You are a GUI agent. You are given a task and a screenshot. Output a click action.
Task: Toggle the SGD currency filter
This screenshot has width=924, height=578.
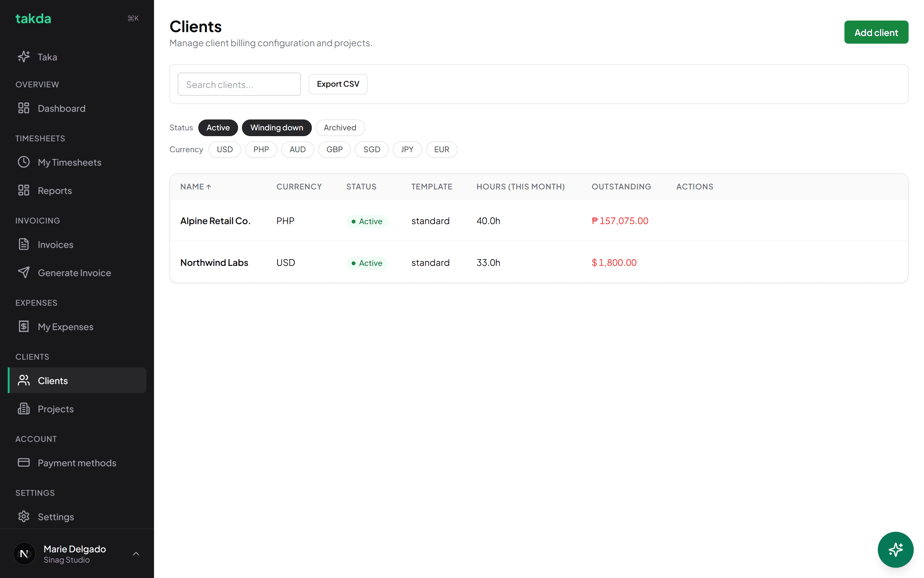[372, 149]
